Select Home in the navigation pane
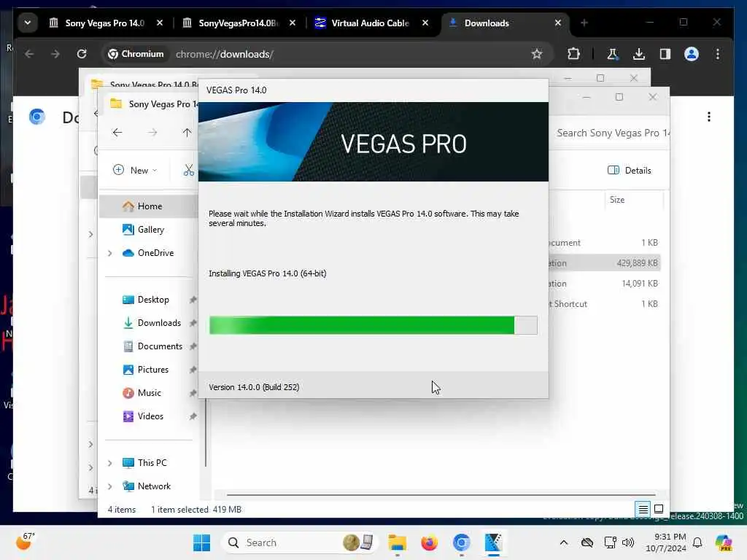This screenshot has height=560, width=747. tap(149, 206)
